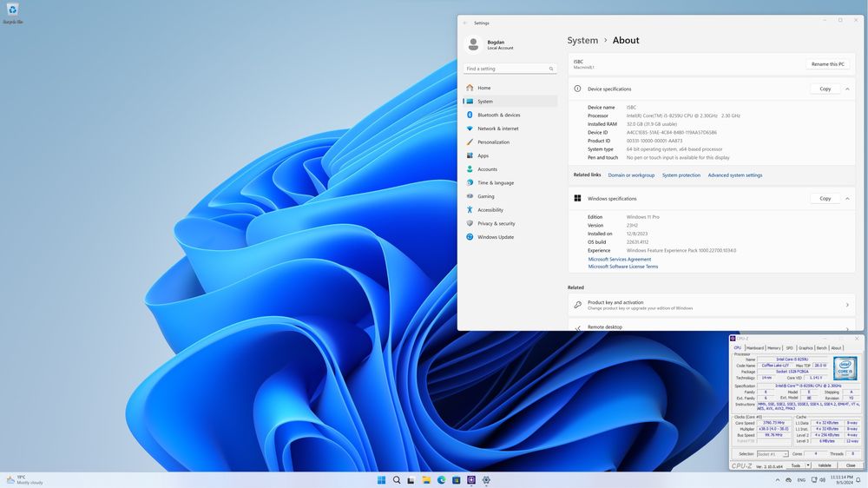Open the CPU-Z Selection socket dropdown
The image size is (868, 488).
[x=773, y=454]
